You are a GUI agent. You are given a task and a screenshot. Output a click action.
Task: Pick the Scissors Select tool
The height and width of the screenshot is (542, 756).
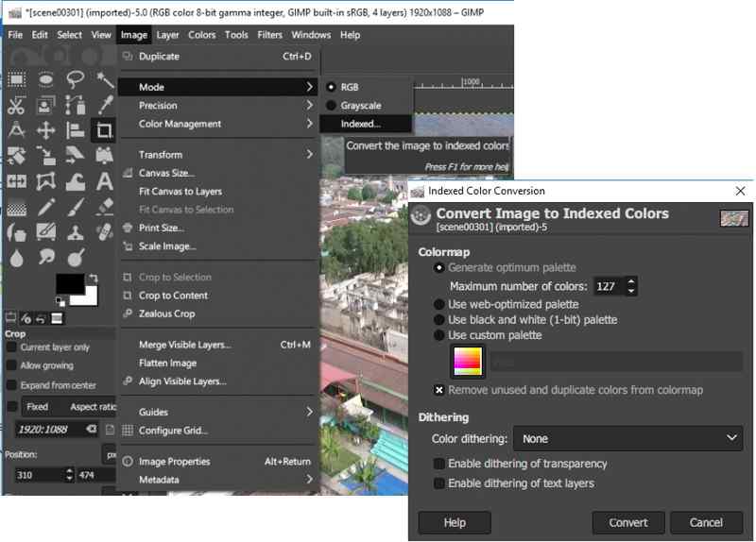pyautogui.click(x=16, y=106)
